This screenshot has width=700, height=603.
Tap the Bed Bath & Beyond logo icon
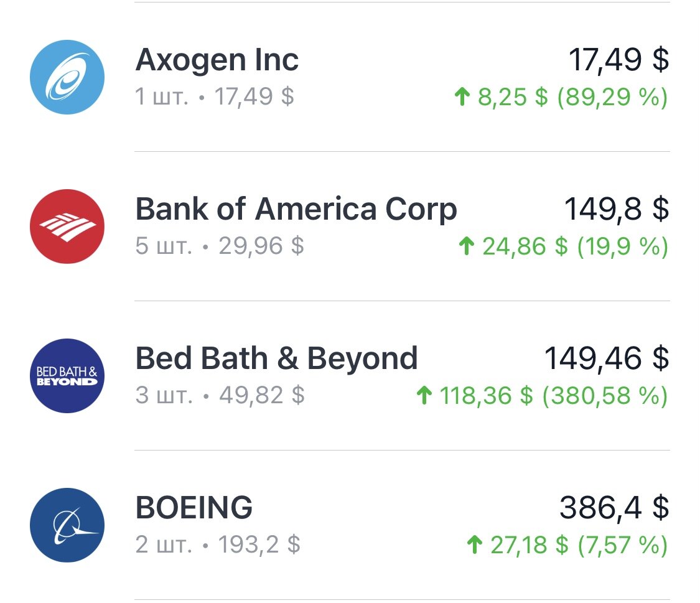(x=67, y=376)
